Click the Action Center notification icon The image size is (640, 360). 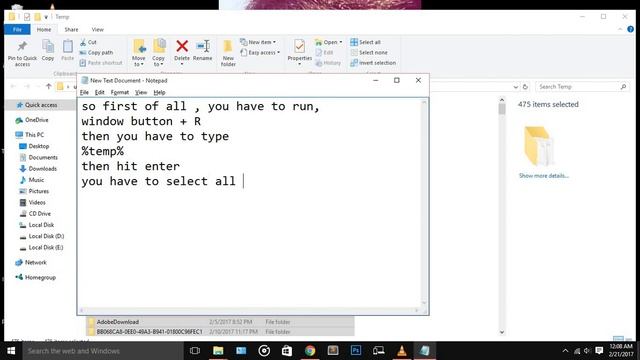coord(599,351)
